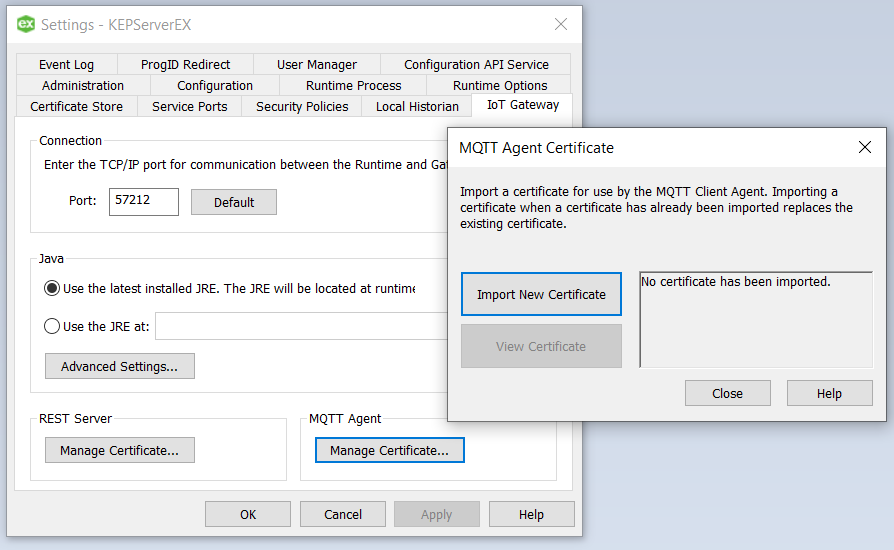
Task: Click the disabled View Certificate button
Action: pyautogui.click(x=541, y=346)
